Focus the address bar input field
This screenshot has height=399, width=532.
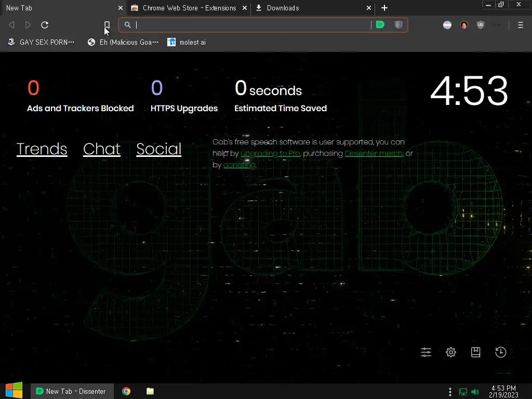pyautogui.click(x=253, y=25)
